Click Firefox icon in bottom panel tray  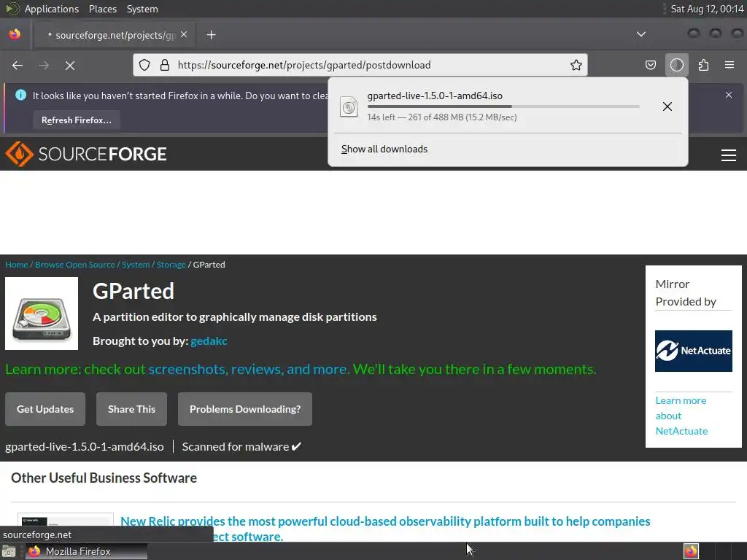(691, 551)
